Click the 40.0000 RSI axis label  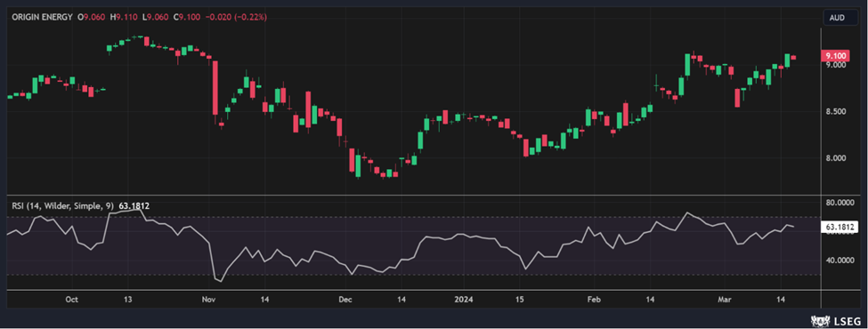840,261
